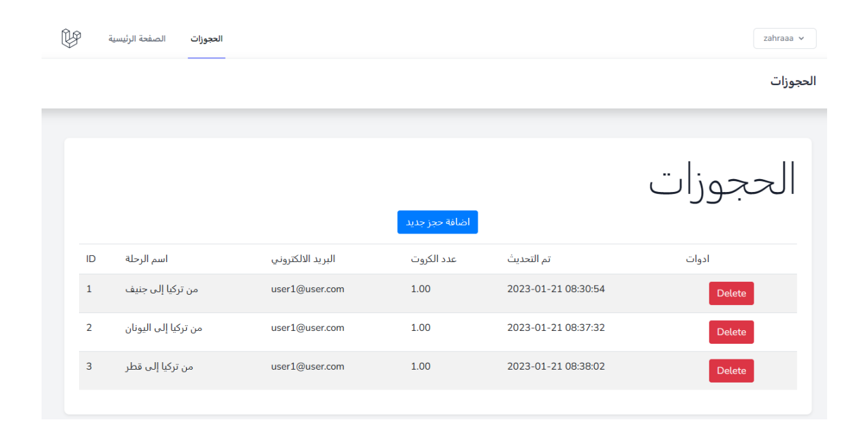Click the ادوات column header

pos(698,259)
